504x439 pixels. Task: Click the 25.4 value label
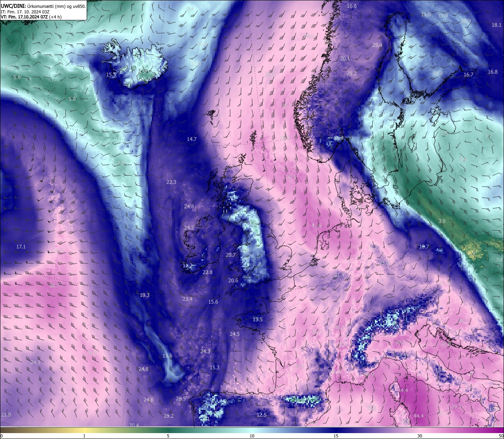click(377, 45)
